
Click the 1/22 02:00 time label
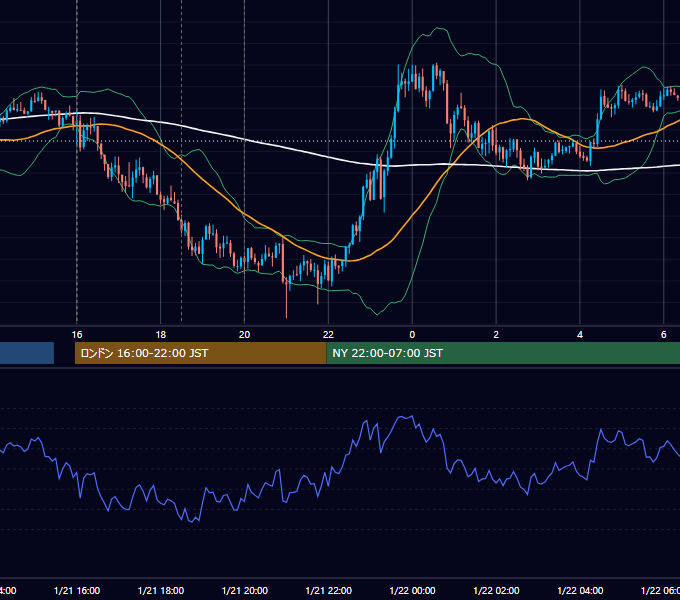tap(496, 590)
